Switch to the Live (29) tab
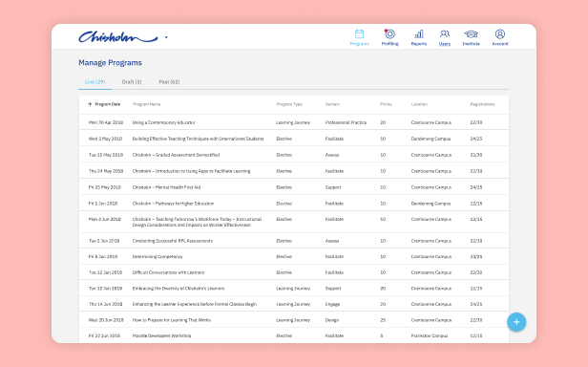 click(x=94, y=82)
